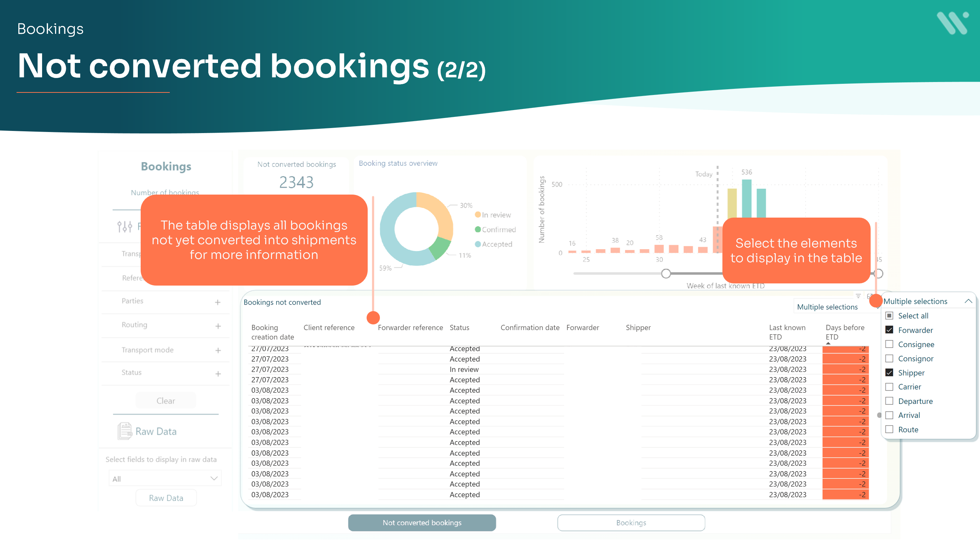Viewport: 980px width, 551px height.
Task: Select the Not converted bookings tab
Action: [x=422, y=523]
